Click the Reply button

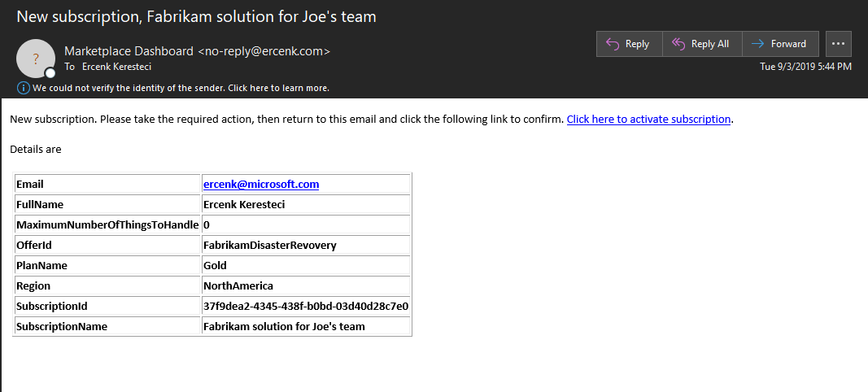(x=629, y=44)
